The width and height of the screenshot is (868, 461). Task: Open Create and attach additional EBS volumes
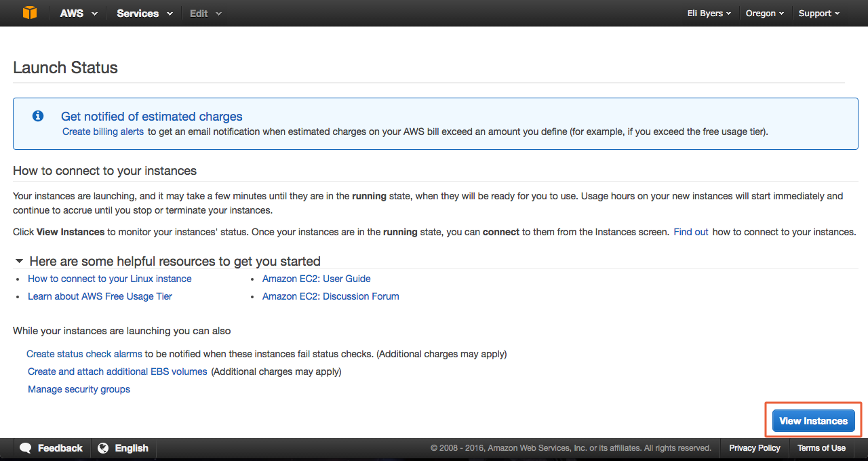tap(117, 372)
